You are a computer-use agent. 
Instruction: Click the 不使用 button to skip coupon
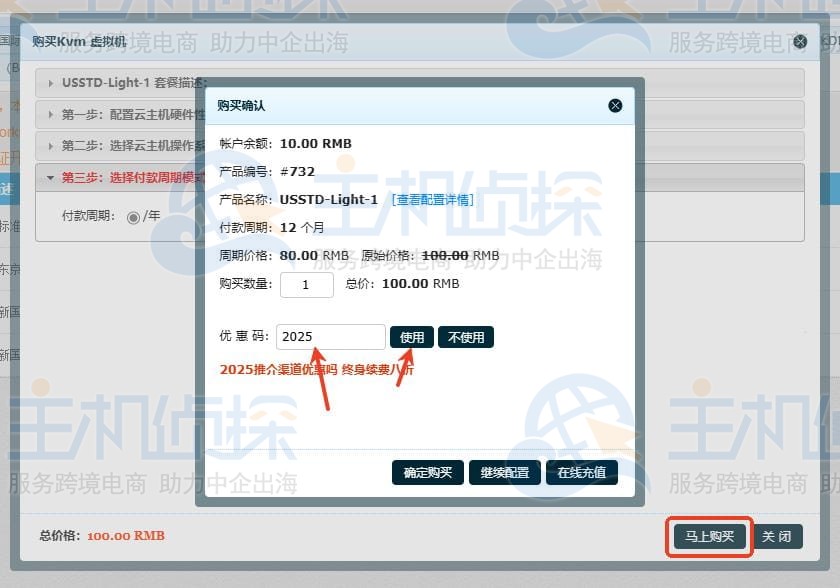467,336
